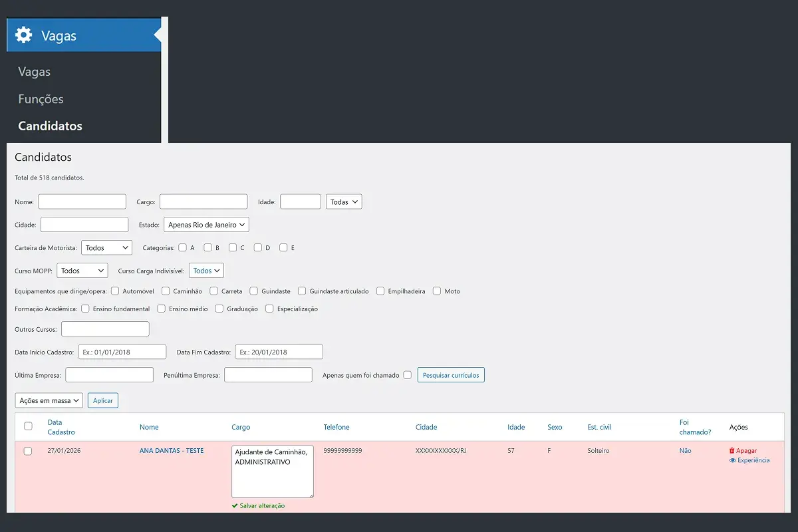The height and width of the screenshot is (532, 798).
Task: Check the Ensino médio checkbox
Action: 162,309
